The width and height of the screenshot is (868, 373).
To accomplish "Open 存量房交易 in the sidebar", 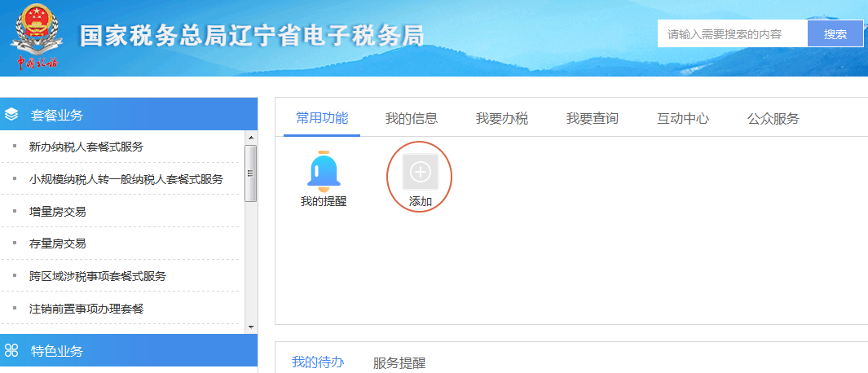I will 58,244.
